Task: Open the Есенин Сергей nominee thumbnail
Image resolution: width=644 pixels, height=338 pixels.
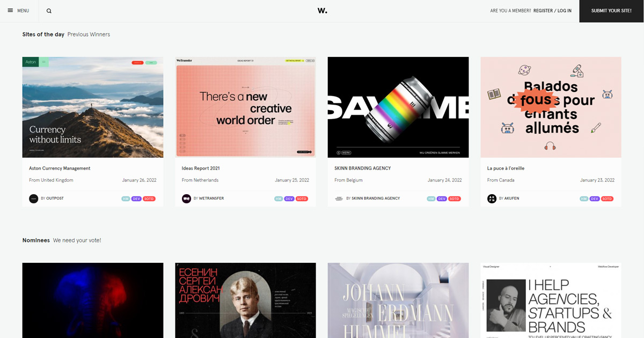Action: coord(245,300)
